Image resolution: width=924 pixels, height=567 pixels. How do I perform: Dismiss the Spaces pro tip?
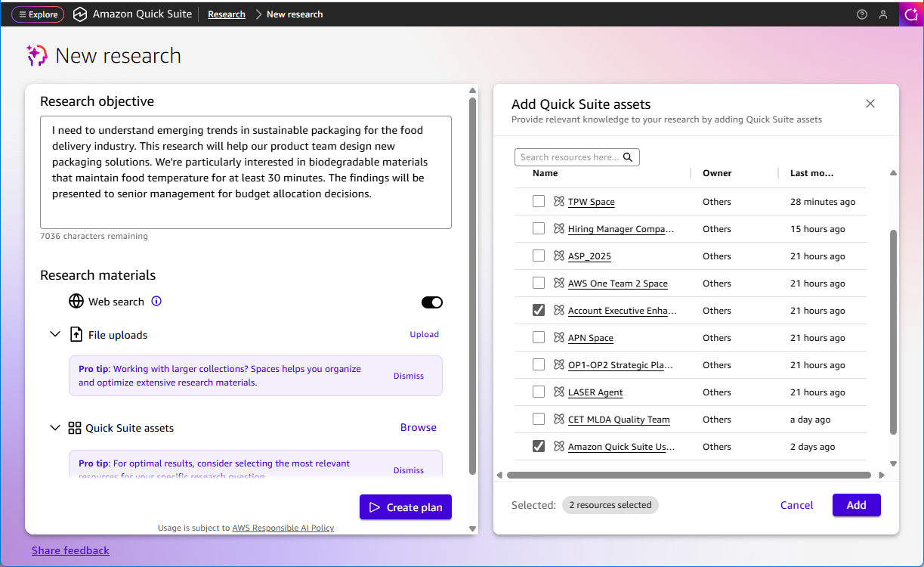409,376
